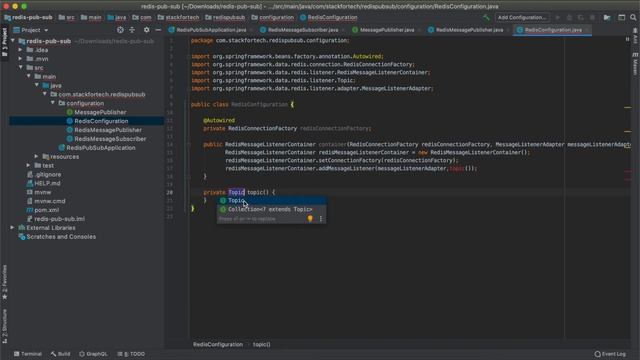The width and height of the screenshot is (640, 360).
Task: Click the yellow warning stripe marker near class line
Action: [x=627, y=107]
